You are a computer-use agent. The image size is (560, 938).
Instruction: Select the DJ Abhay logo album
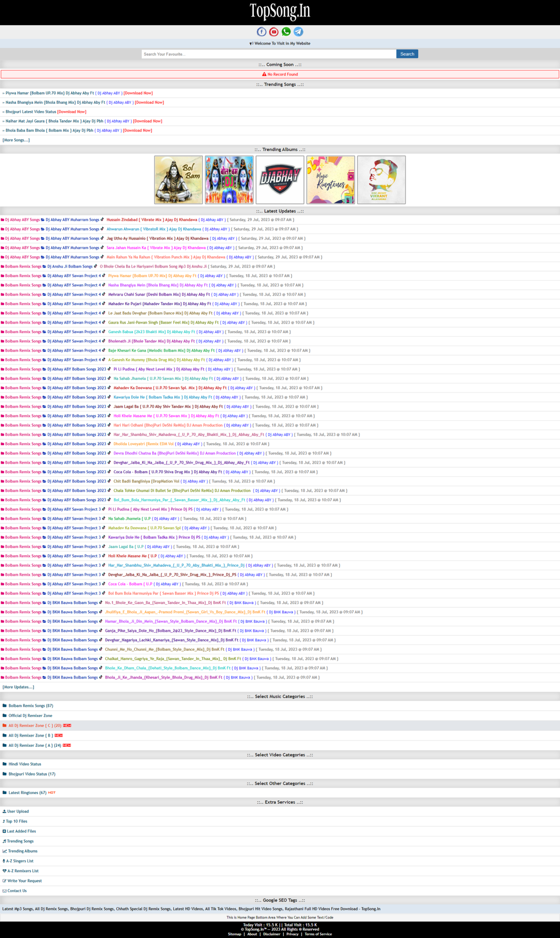(279, 180)
